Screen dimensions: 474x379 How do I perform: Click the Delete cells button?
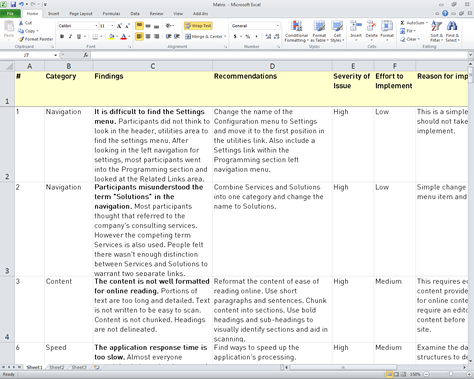371,30
